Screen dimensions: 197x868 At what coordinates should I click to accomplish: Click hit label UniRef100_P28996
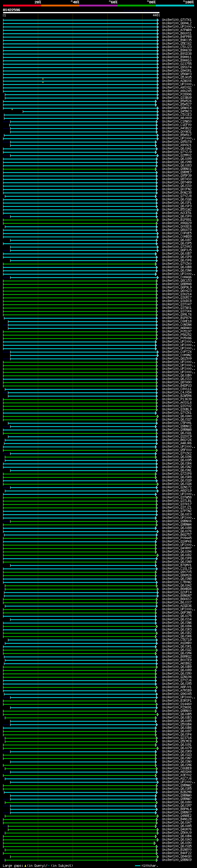[x=176, y=94]
